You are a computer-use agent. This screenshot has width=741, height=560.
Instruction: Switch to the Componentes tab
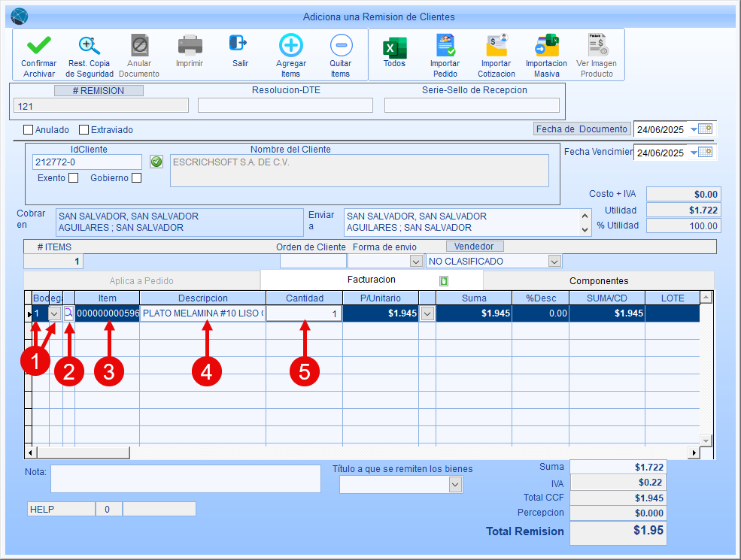click(x=598, y=280)
